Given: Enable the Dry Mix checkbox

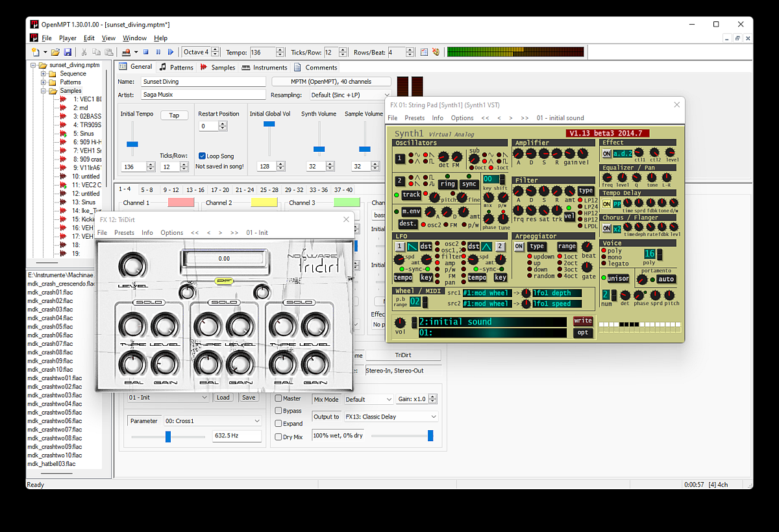Looking at the screenshot, I should [x=278, y=437].
